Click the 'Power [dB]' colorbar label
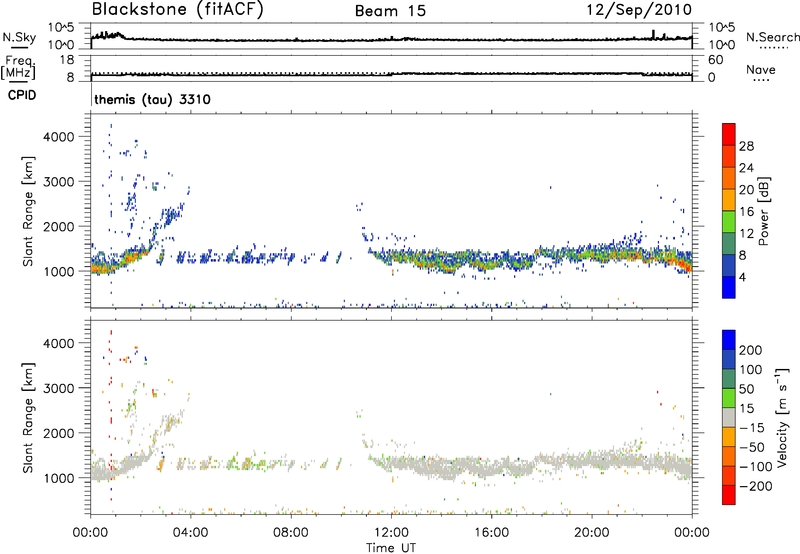This screenshot has height=554, width=800. click(x=763, y=212)
